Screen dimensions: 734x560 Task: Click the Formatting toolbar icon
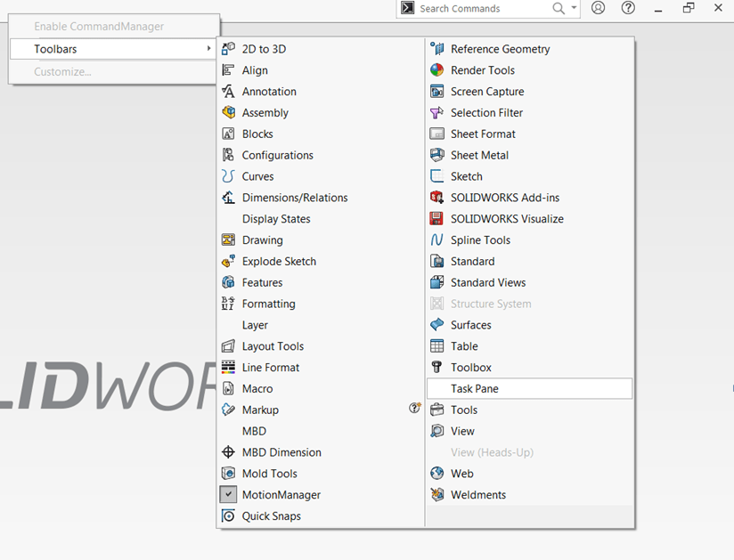point(228,304)
